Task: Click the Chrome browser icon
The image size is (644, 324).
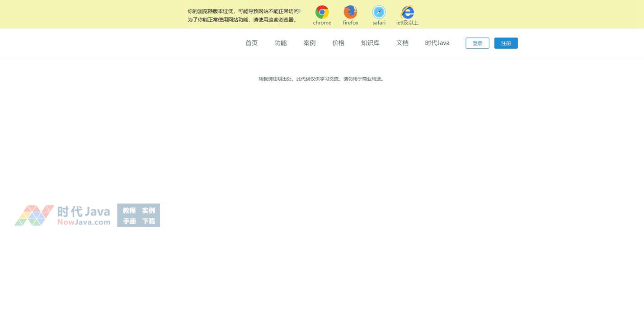Action: pyautogui.click(x=322, y=12)
